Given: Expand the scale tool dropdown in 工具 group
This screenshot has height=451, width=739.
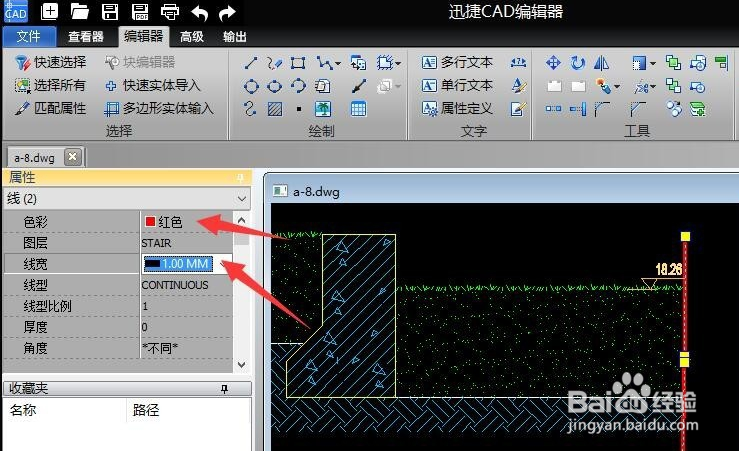Looking at the screenshot, I should pos(653,63).
